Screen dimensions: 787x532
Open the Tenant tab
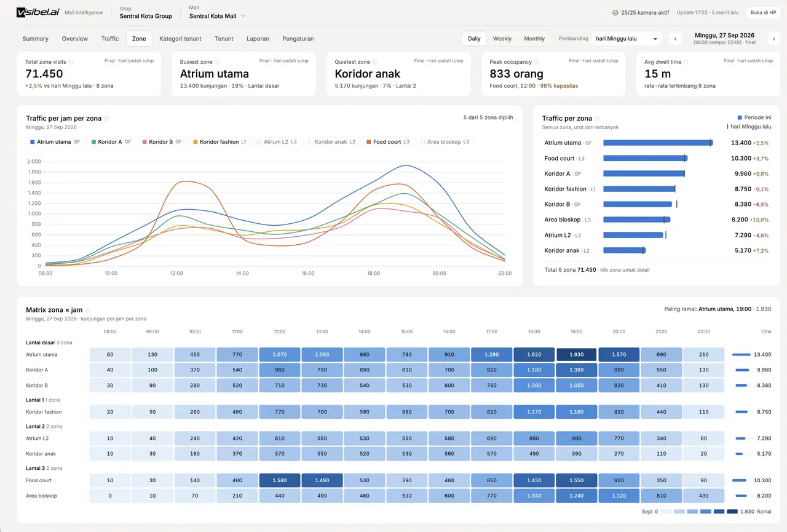224,39
